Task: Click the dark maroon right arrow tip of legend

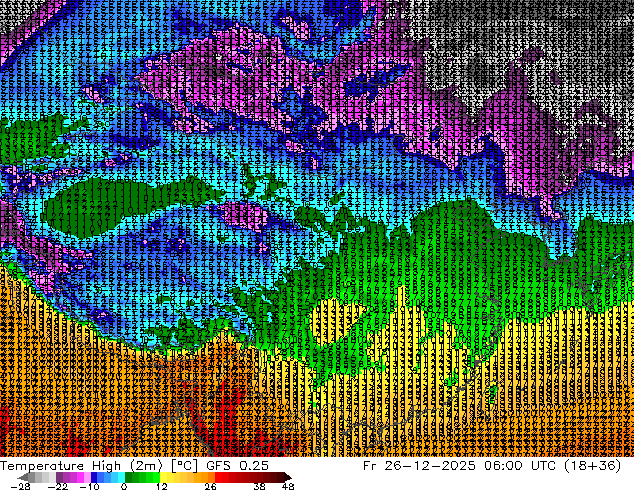Action: (x=287, y=477)
